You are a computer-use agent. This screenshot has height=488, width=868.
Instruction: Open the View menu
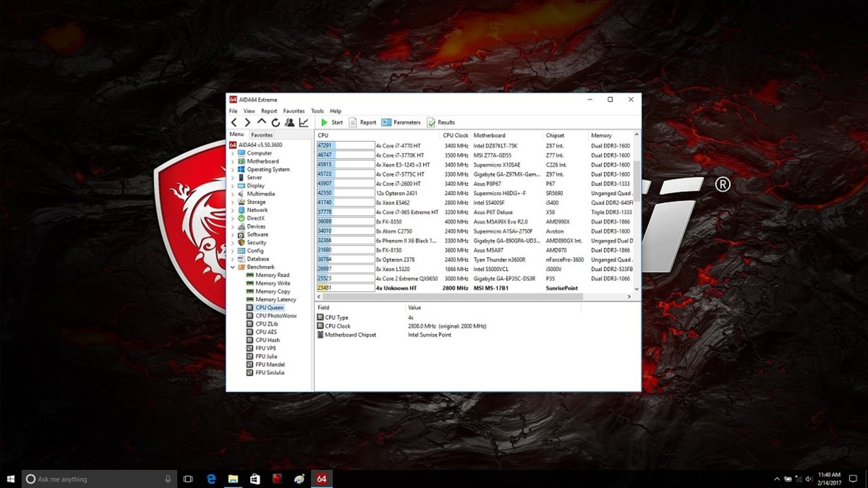click(x=249, y=111)
